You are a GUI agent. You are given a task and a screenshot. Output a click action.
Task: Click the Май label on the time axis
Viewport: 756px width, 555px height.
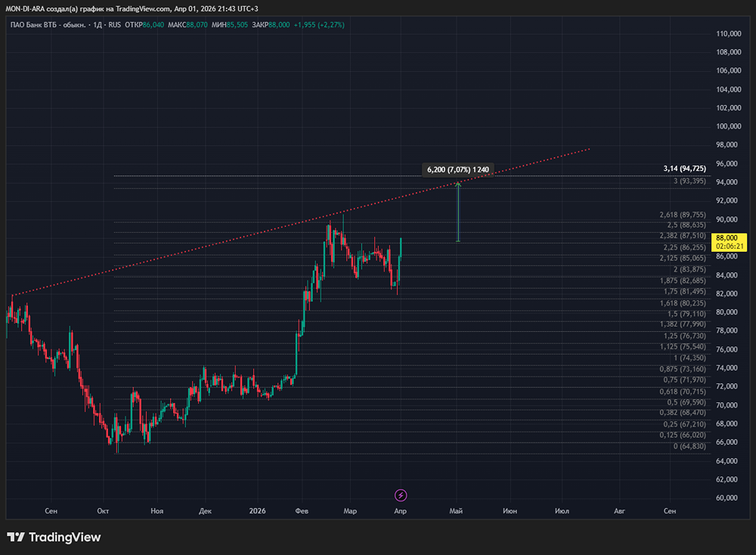tap(456, 510)
